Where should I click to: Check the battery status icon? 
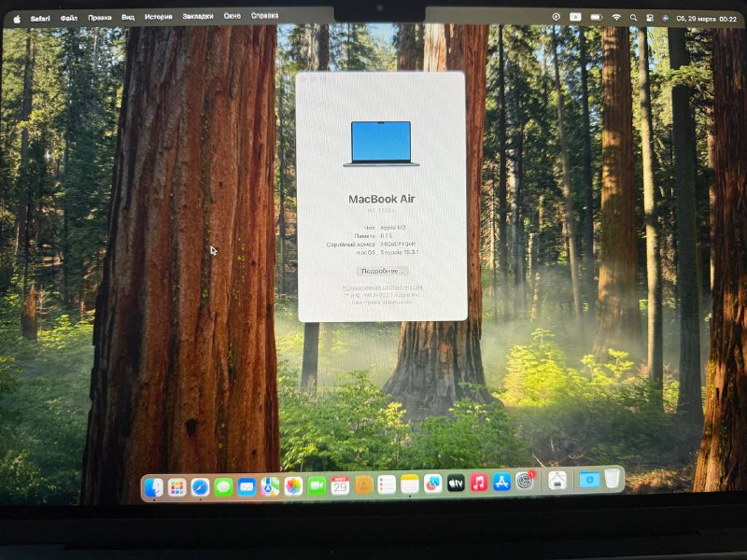(597, 17)
